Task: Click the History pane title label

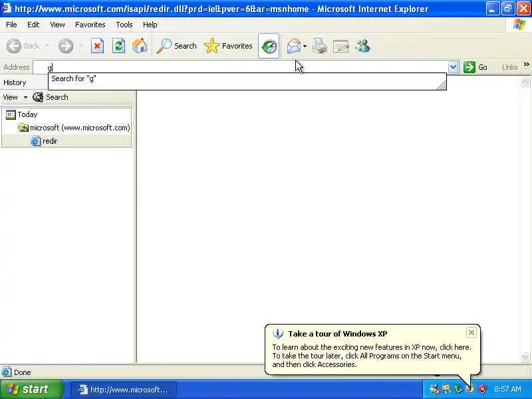Action: 15,82
